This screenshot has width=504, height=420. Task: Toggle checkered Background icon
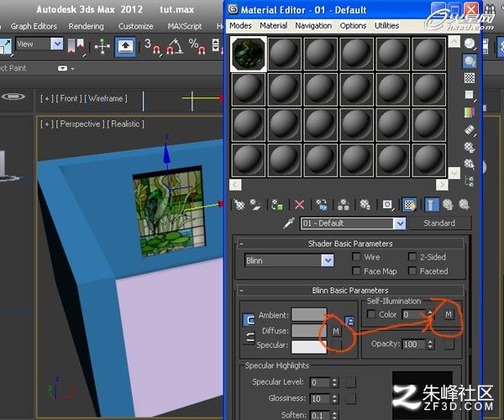coord(470,78)
